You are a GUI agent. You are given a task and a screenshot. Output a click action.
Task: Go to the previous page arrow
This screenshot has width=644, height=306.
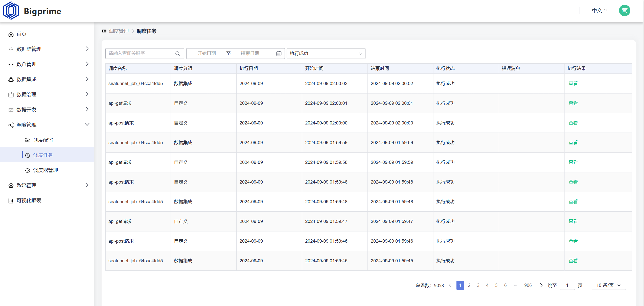[450, 285]
